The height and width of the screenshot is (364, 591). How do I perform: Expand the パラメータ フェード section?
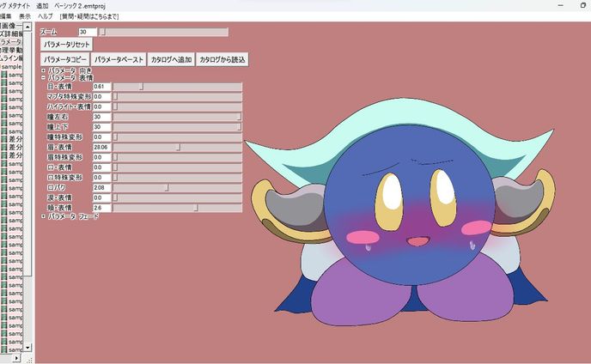pyautogui.click(x=43, y=216)
